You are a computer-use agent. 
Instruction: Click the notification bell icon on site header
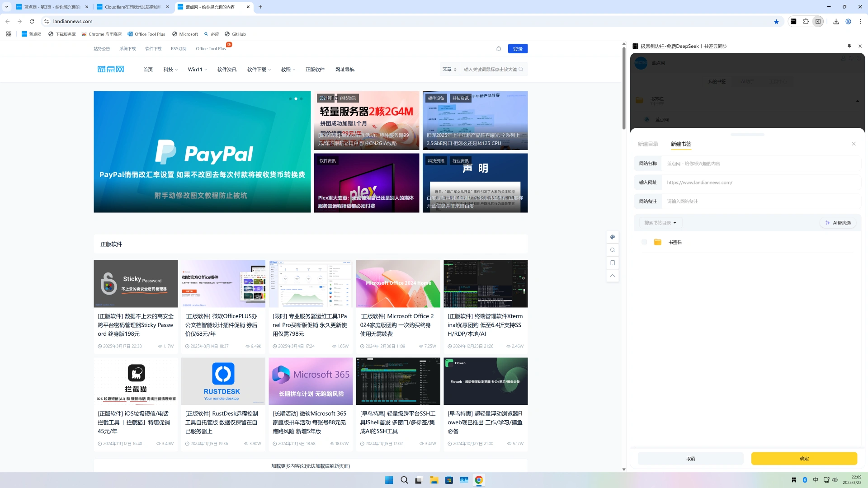(x=499, y=49)
